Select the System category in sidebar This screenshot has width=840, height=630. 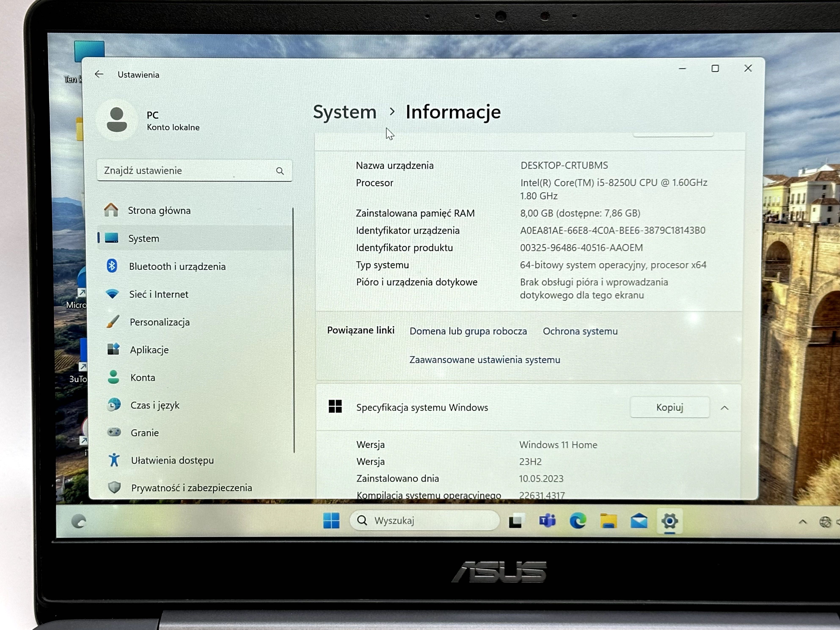[x=194, y=238]
